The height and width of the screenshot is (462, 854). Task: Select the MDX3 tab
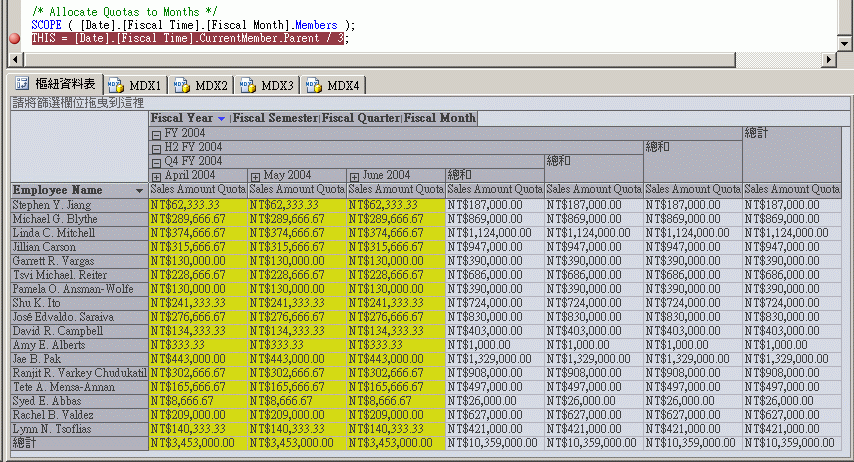pos(268,86)
